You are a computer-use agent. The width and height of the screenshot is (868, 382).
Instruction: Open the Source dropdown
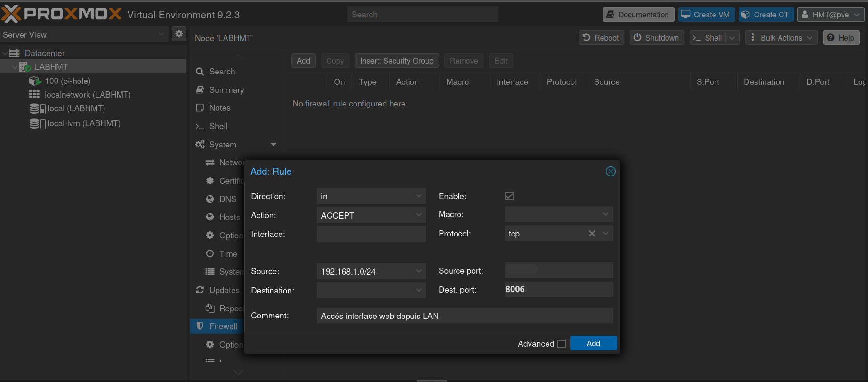tap(418, 271)
